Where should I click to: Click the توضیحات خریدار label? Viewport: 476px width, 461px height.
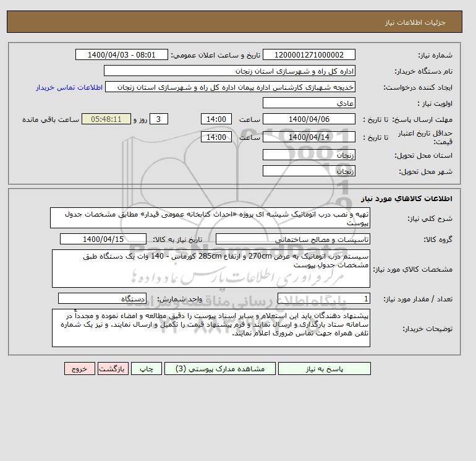pos(427,329)
